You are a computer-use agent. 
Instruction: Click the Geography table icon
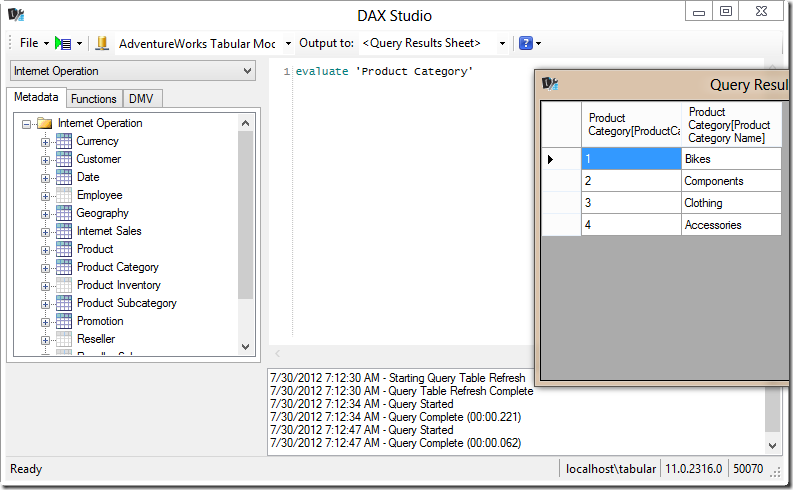click(64, 213)
